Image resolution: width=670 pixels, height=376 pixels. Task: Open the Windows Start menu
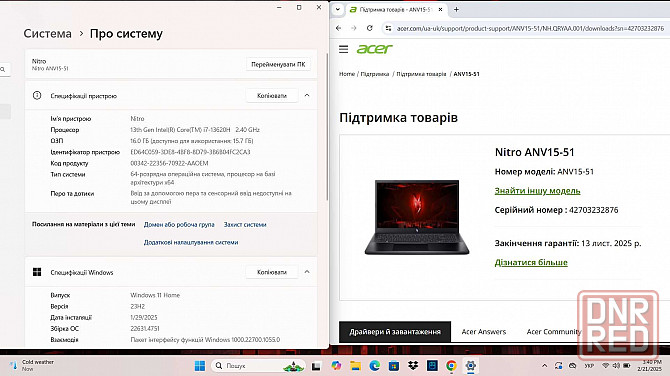[200, 366]
